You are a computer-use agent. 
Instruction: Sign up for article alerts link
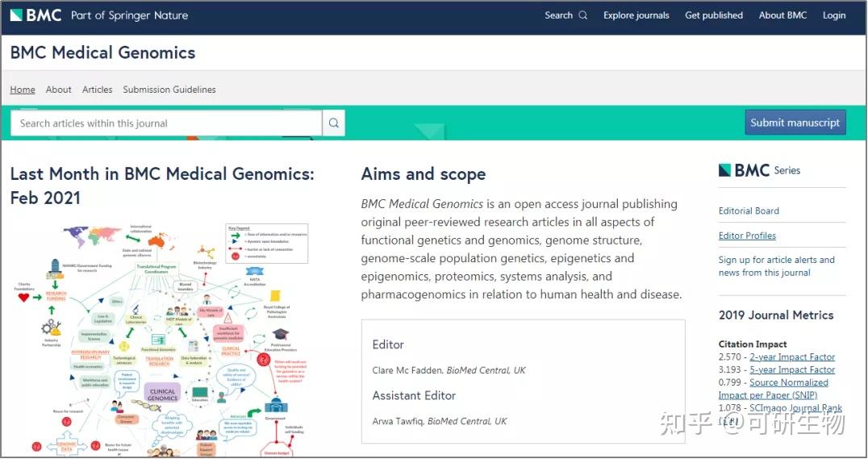(776, 266)
